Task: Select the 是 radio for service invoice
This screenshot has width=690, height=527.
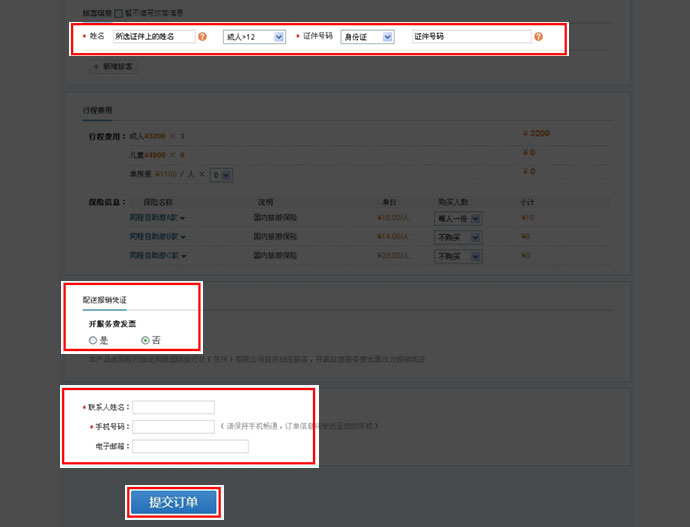Action: (93, 340)
